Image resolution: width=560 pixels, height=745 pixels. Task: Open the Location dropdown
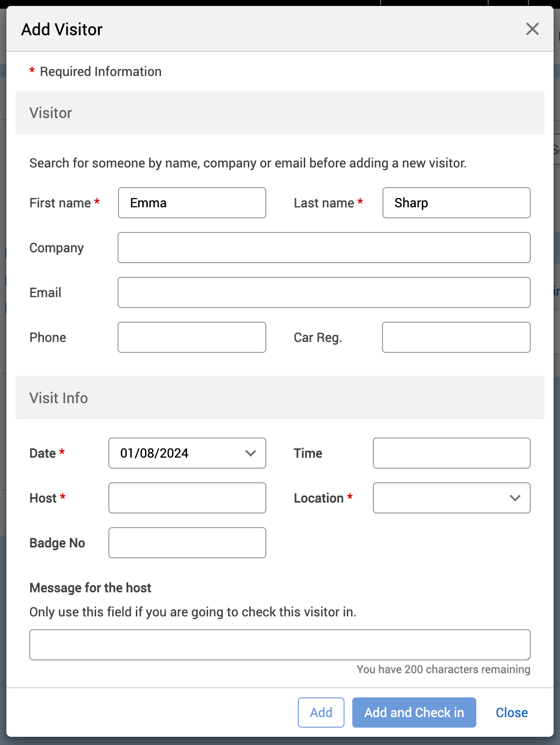[452, 498]
